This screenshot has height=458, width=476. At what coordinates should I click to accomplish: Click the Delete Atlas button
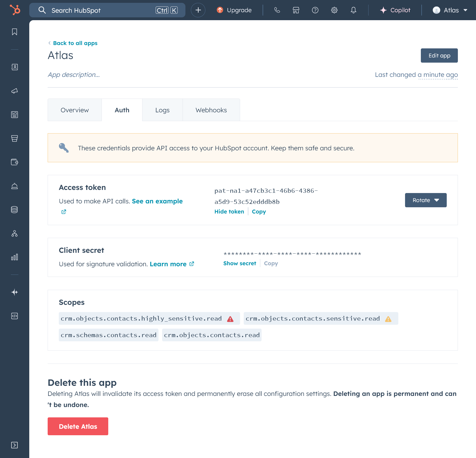coord(78,426)
